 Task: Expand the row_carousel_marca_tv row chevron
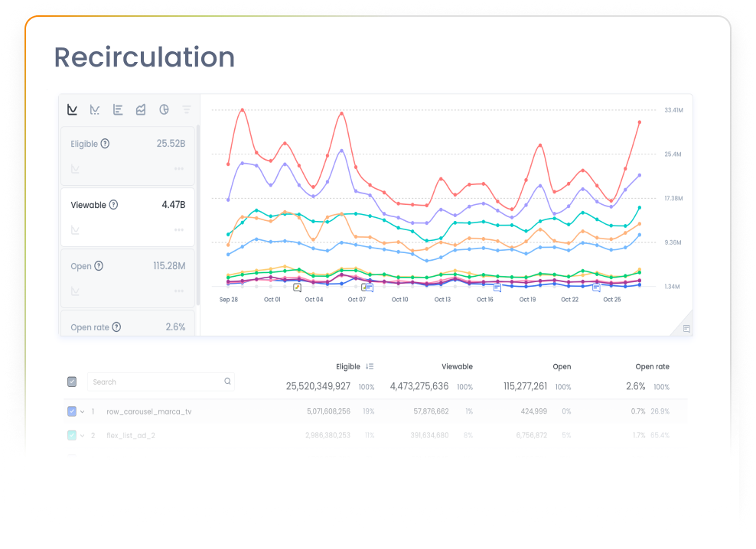(82, 411)
